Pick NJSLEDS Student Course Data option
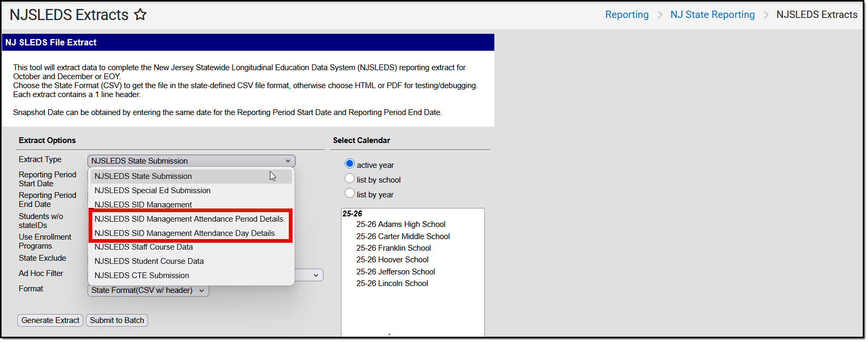868x342 pixels. (191, 261)
